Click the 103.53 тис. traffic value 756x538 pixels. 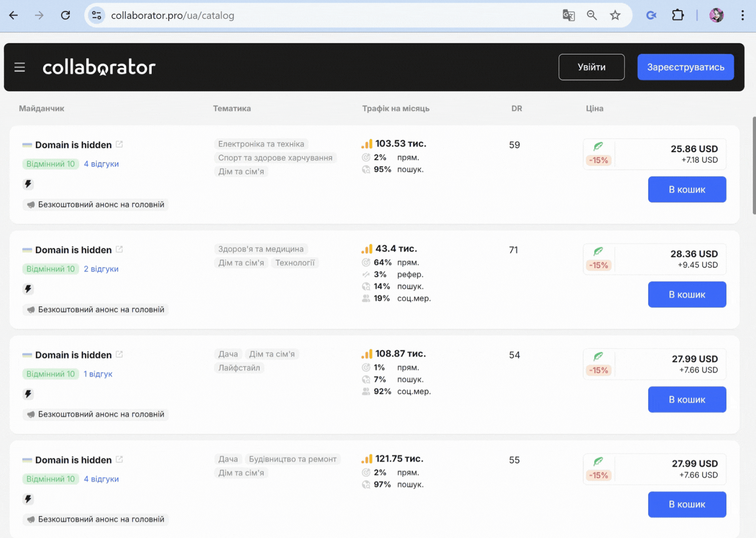(x=400, y=143)
